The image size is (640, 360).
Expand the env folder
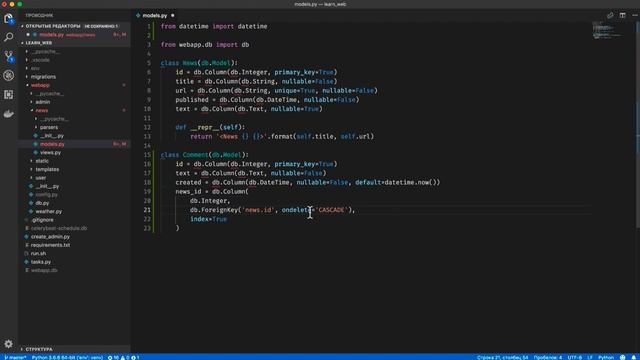[x=35, y=69]
